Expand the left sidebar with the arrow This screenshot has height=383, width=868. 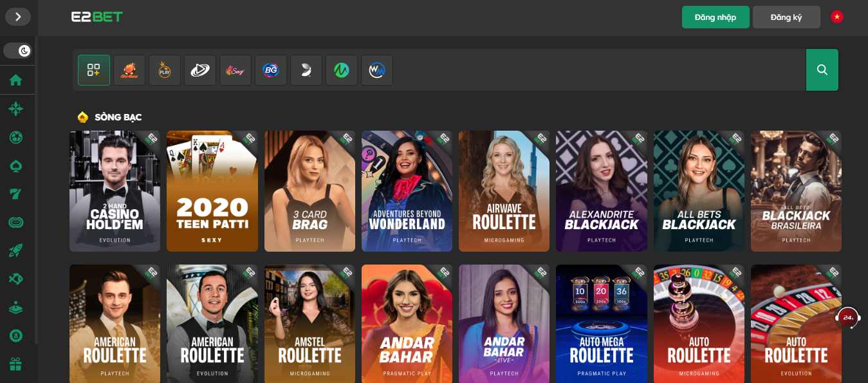pyautogui.click(x=17, y=17)
